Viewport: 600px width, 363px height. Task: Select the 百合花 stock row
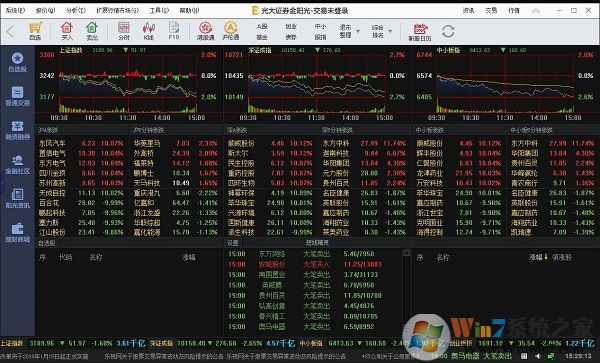(81, 203)
